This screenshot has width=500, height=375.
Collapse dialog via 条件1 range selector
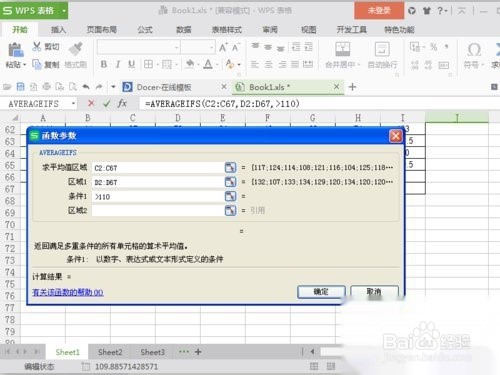[x=230, y=196]
